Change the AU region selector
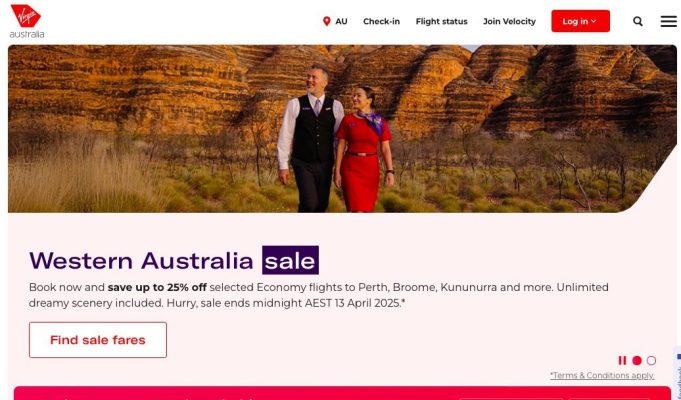 point(335,21)
